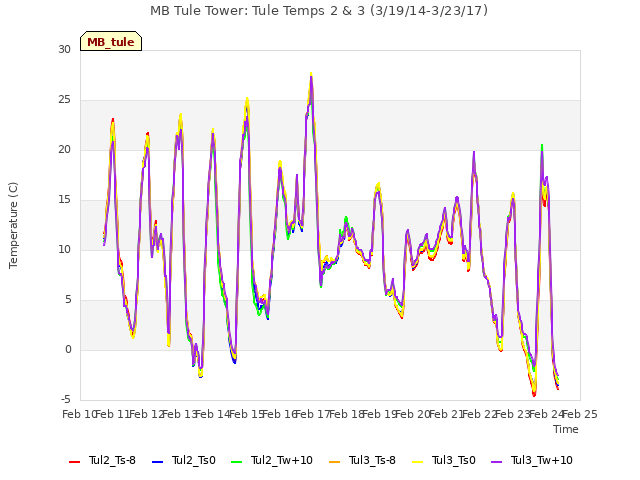Toggle the Tul2_Tw+10 legend entry

(271, 460)
